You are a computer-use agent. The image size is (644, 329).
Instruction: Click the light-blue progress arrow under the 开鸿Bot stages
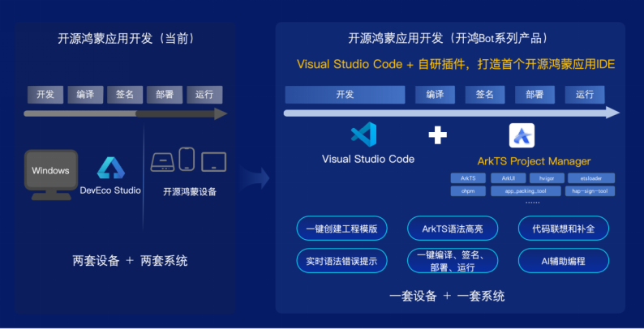(452, 113)
